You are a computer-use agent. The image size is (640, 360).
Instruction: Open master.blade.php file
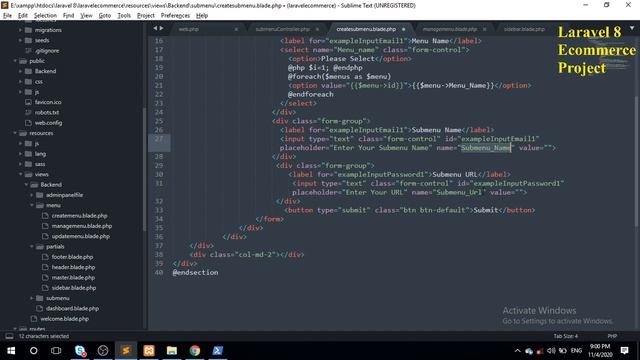click(x=73, y=278)
